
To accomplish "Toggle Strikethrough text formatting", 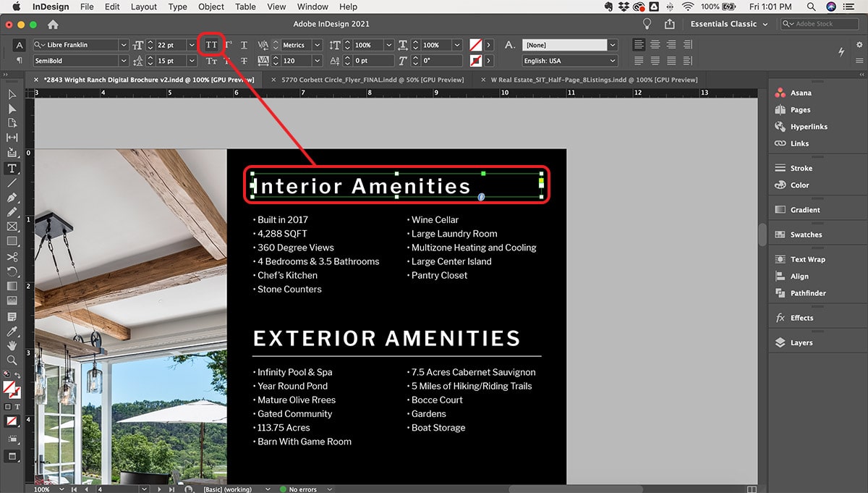I will pyautogui.click(x=244, y=61).
